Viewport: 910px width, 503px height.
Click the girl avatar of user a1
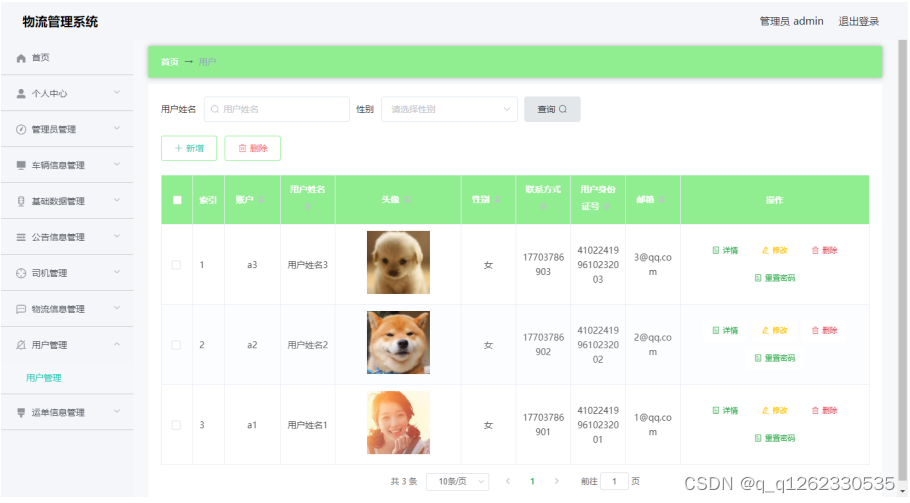click(x=398, y=422)
